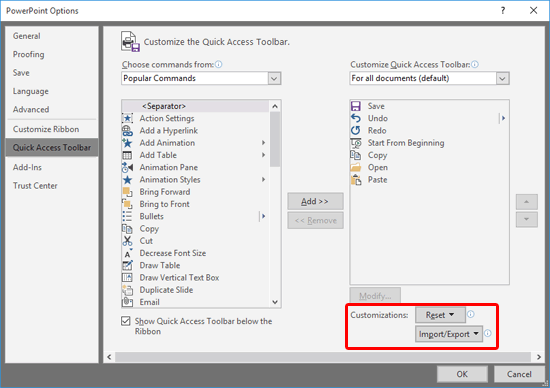Click the Move Up arrow button

coord(526,202)
